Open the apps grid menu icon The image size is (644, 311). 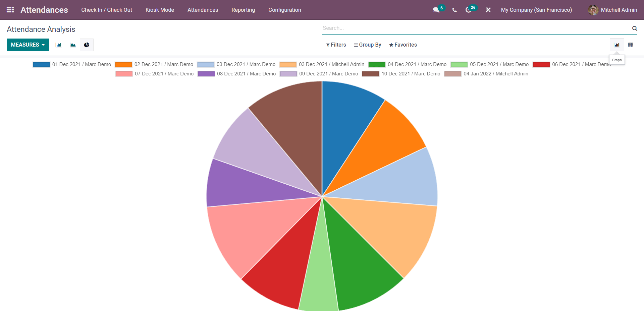click(10, 10)
